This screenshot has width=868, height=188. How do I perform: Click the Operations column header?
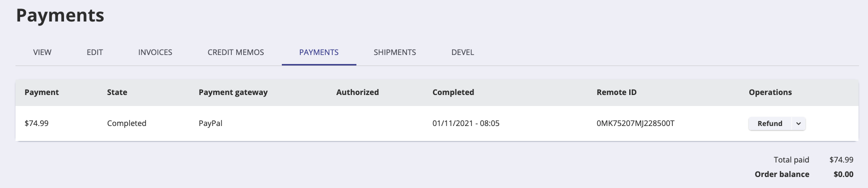coord(770,92)
